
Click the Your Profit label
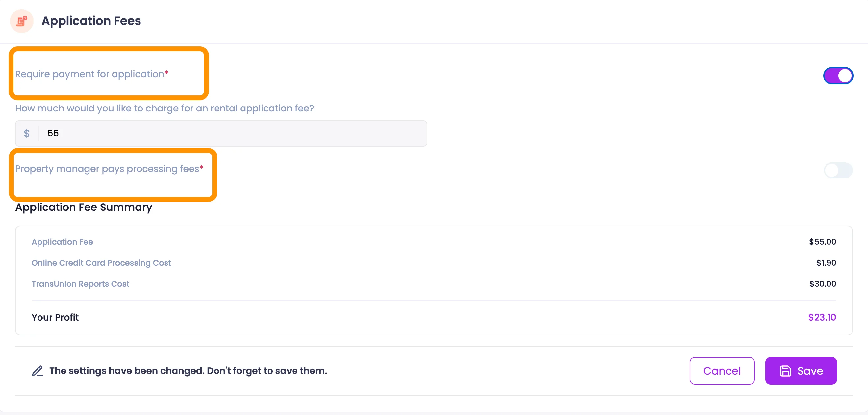[55, 317]
